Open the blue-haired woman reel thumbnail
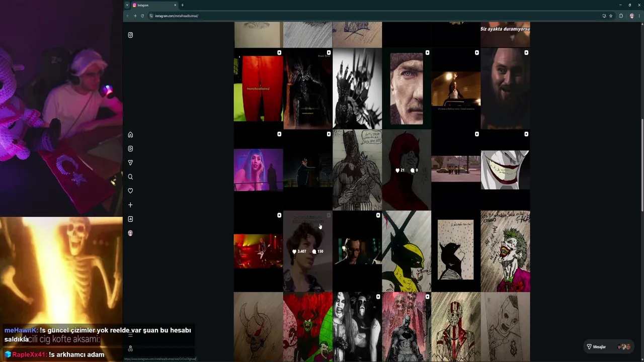 click(x=258, y=170)
